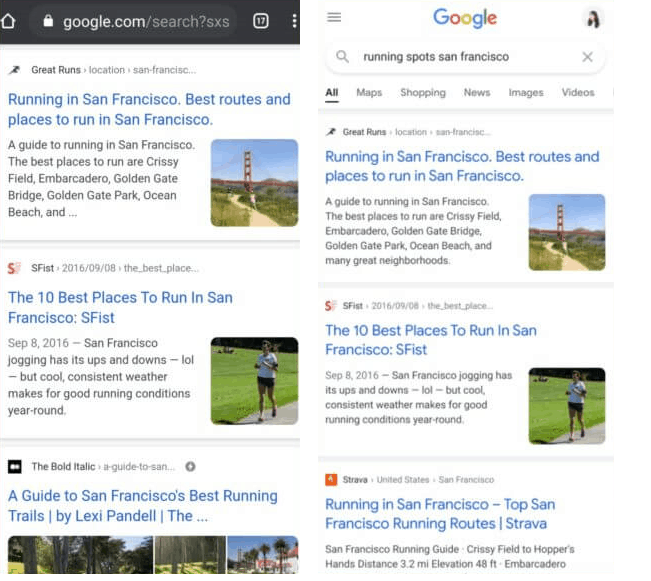
Task: Open 'Top San Francisco Running Routes | Strava' link
Action: (440, 514)
